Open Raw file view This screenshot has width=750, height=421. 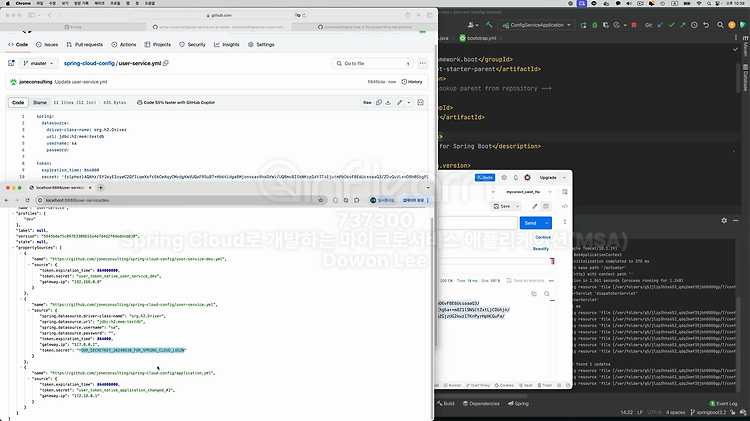point(367,102)
